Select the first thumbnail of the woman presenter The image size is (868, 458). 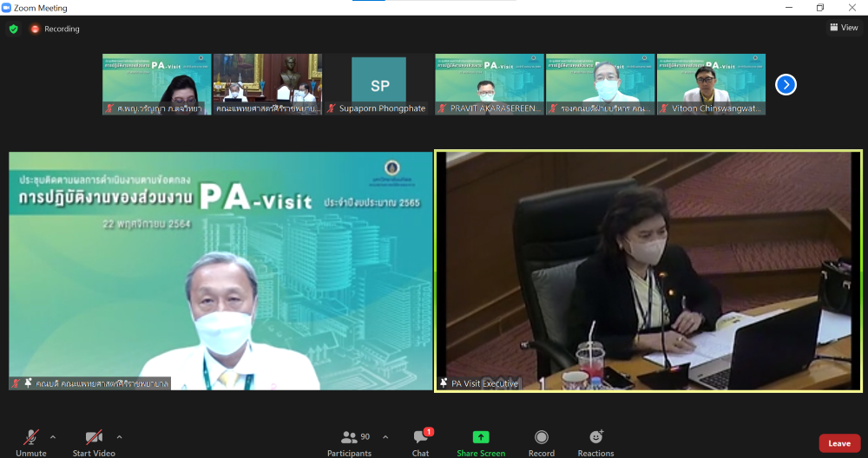click(156, 84)
